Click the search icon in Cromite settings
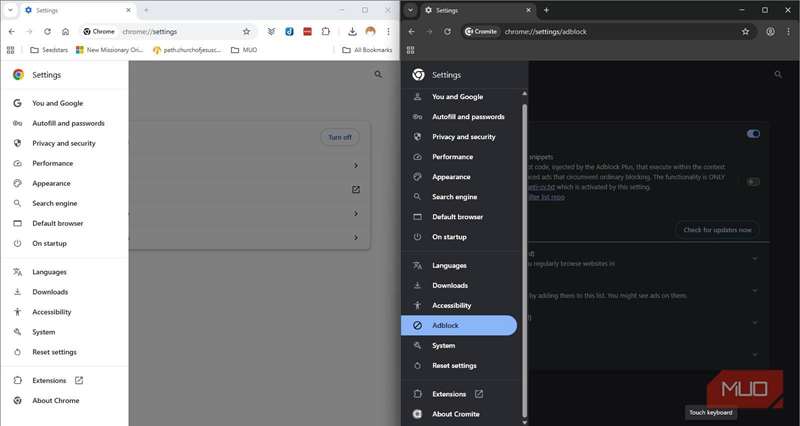The image size is (800, 426). 778,74
